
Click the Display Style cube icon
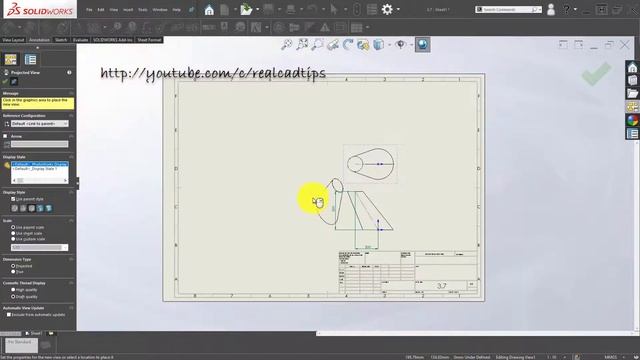coord(378,44)
